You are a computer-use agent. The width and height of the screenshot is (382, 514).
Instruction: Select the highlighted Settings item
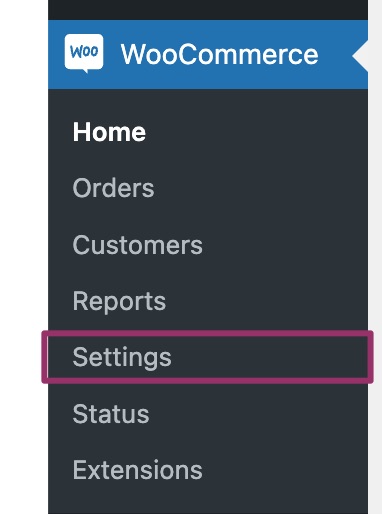207,357
